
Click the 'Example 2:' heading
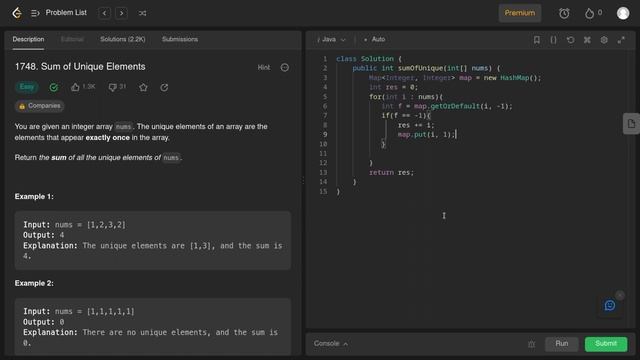click(34, 283)
